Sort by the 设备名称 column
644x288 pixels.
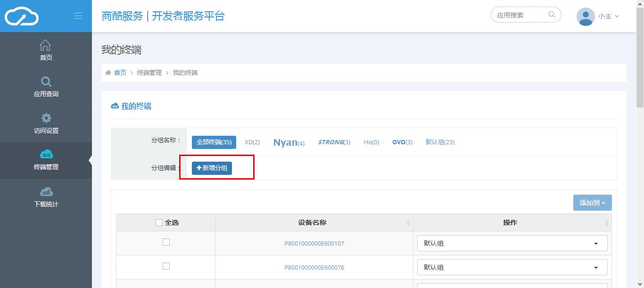point(314,222)
